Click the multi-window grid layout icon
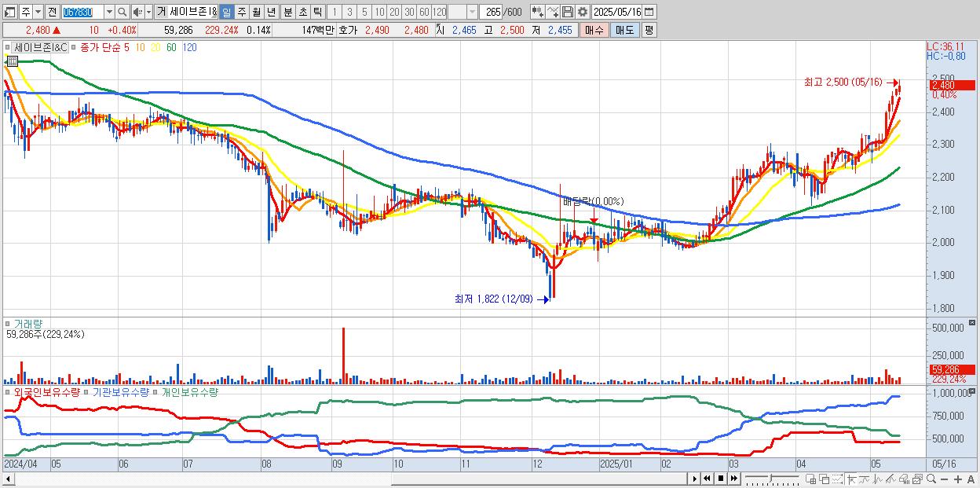The width and height of the screenshot is (980, 488). click(811, 479)
